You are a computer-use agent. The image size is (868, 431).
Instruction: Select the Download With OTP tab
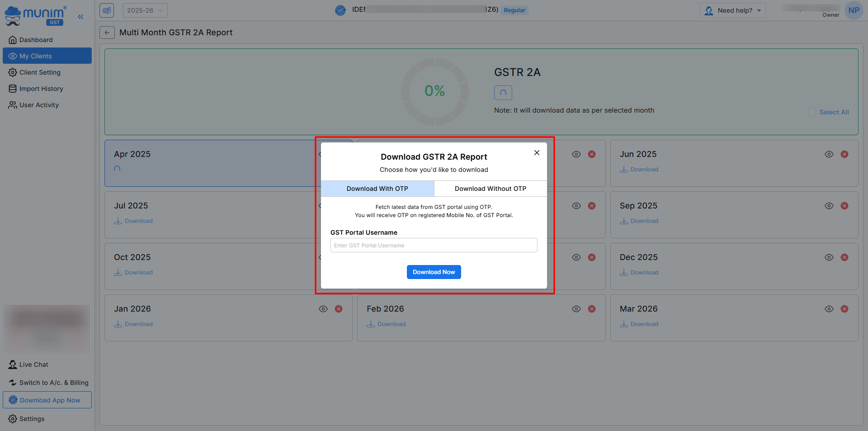point(377,189)
